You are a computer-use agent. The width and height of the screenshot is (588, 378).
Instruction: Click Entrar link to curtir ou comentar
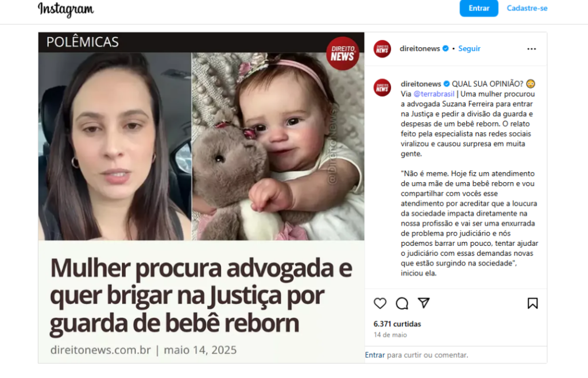[x=374, y=355]
